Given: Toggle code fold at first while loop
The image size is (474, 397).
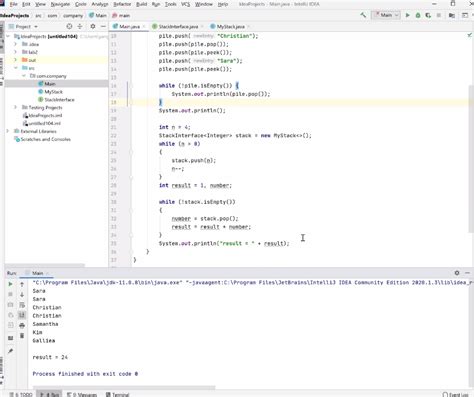Looking at the screenshot, I should (x=130, y=86).
